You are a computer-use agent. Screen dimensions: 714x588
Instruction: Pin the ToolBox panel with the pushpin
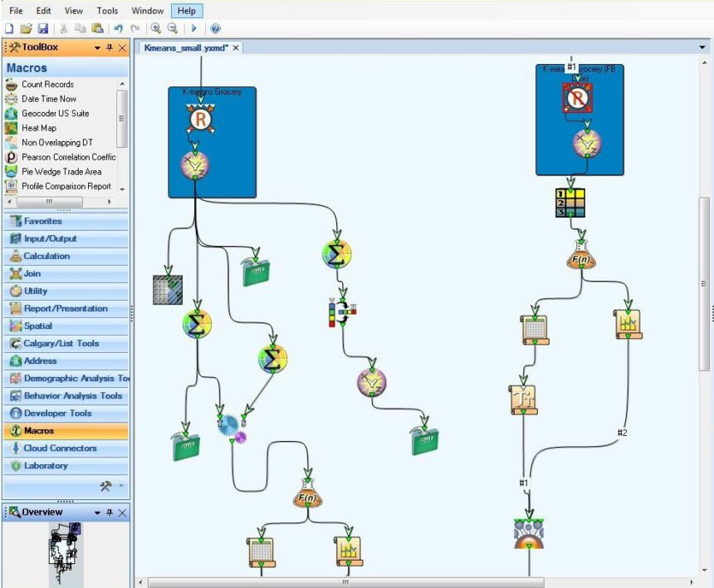point(110,48)
